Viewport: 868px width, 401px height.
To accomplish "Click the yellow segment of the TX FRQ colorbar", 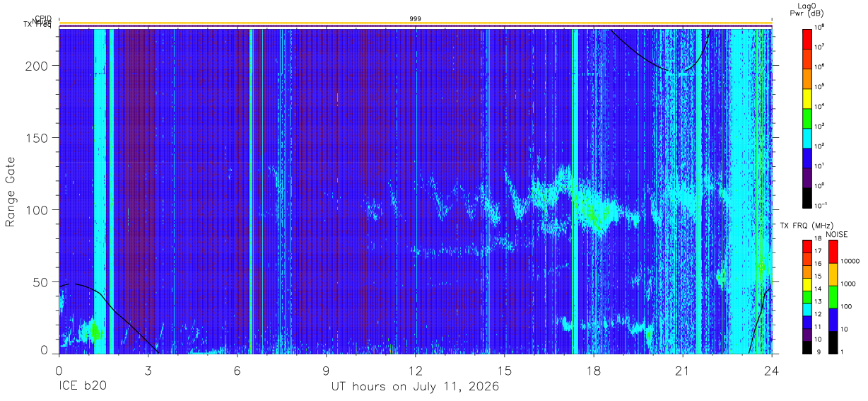I will [x=807, y=284].
